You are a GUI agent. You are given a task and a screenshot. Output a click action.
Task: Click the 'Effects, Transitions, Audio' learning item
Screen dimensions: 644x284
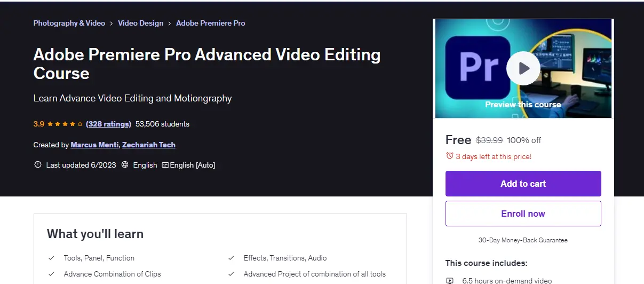(x=285, y=258)
